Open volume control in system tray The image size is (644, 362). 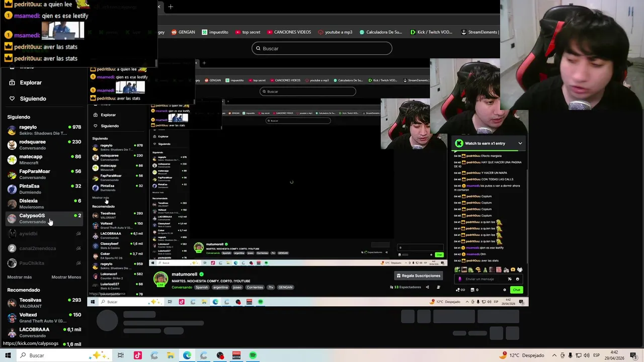click(587, 355)
